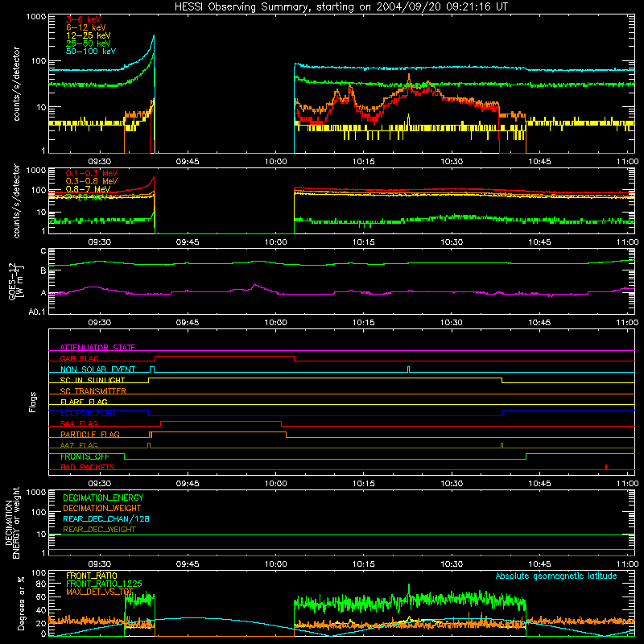Select the AAZ_FLAG label
This screenshot has width=644, height=644.
(x=79, y=445)
